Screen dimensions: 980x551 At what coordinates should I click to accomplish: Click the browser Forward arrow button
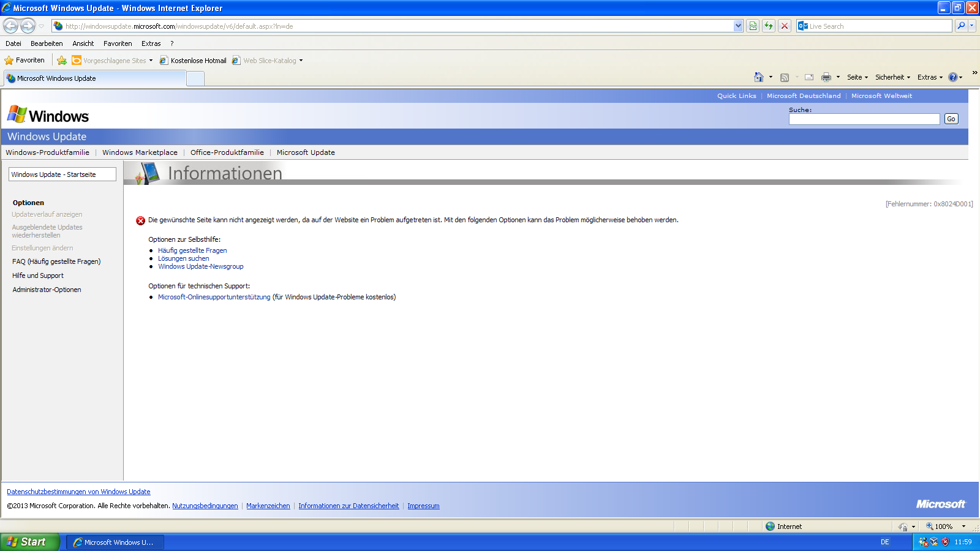(x=28, y=26)
